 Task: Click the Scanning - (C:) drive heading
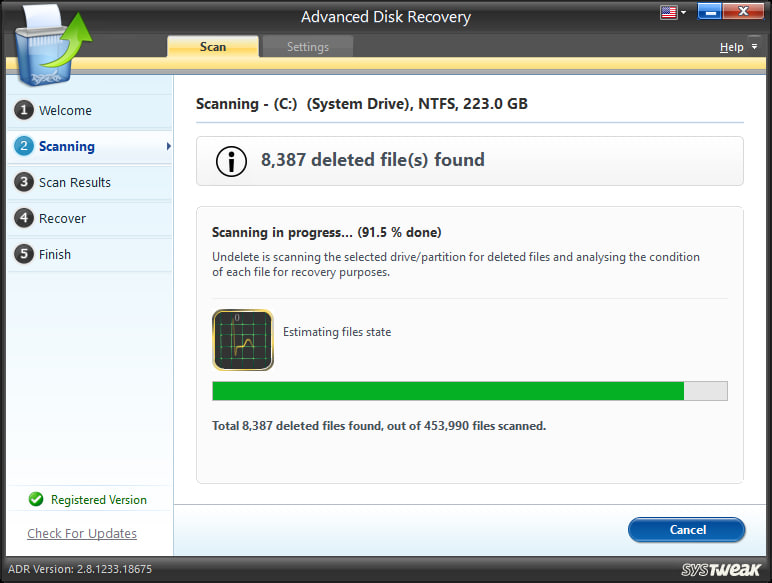tap(361, 104)
